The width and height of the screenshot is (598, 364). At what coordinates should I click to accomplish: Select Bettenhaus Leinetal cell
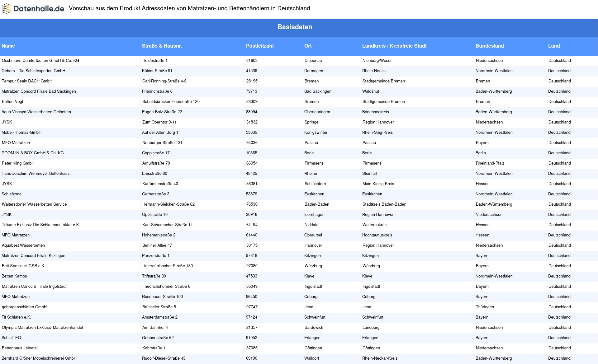(20, 348)
